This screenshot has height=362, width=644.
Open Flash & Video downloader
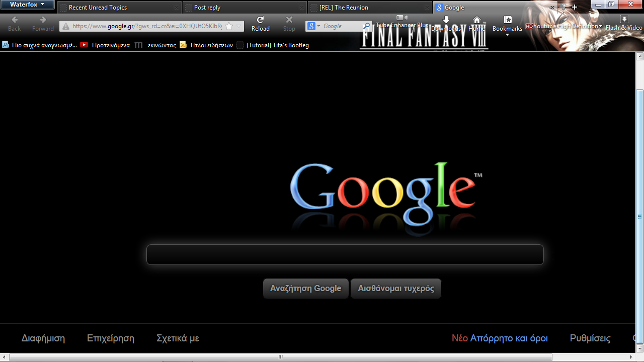pos(624,24)
